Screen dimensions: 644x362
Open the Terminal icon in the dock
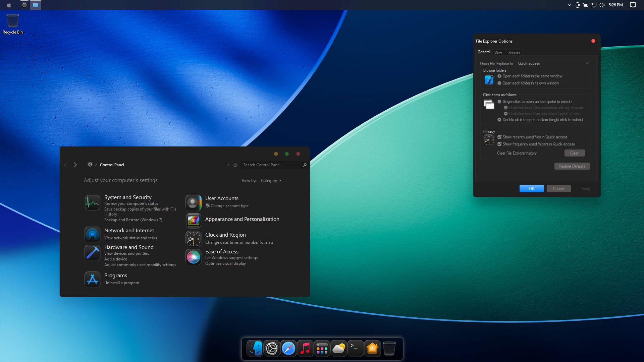(x=355, y=348)
